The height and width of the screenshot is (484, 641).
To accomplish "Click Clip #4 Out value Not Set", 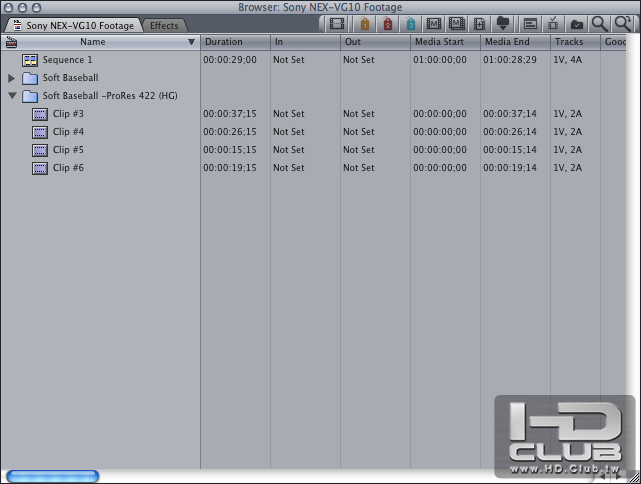I will 359,132.
